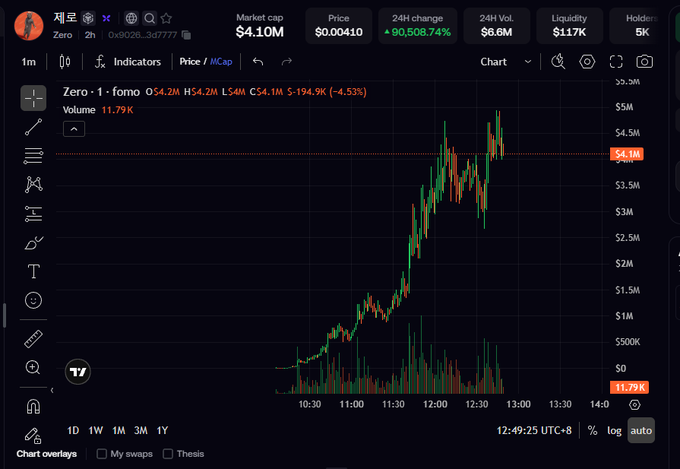
Task: Take a chart snapshot with camera
Action: click(x=644, y=62)
